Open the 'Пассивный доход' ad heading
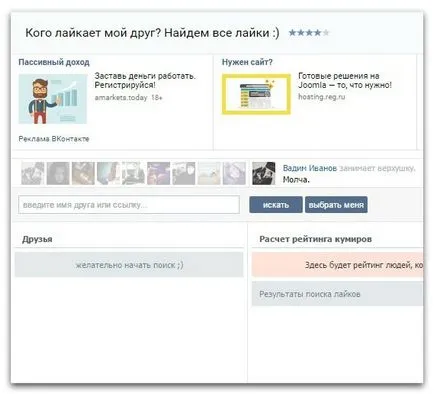The width and height of the screenshot is (434, 394). coord(54,62)
